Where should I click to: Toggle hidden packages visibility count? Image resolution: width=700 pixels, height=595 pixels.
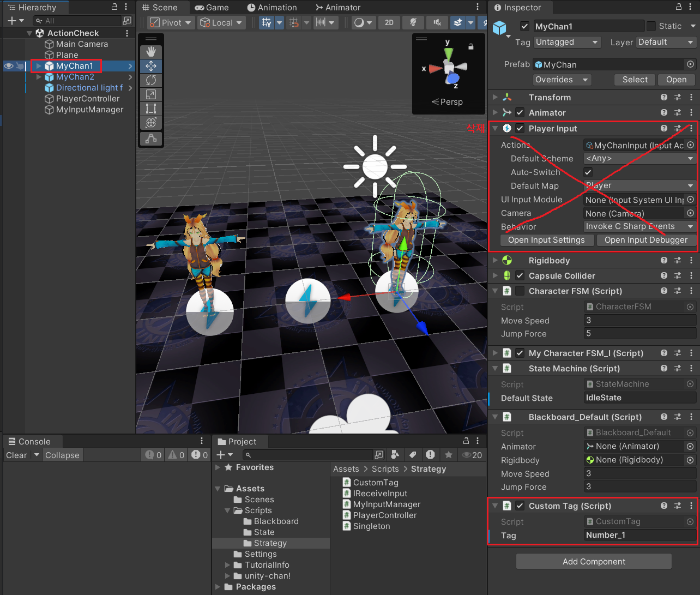[472, 455]
